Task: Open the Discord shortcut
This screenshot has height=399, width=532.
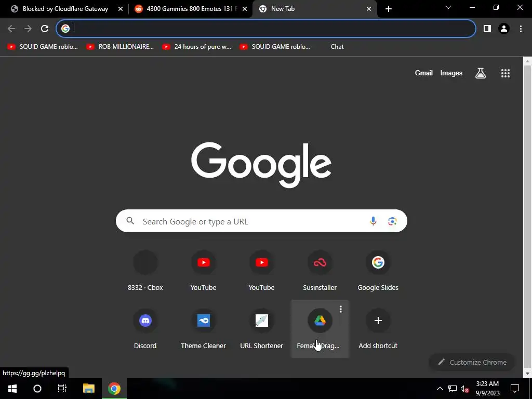Action: pyautogui.click(x=145, y=330)
